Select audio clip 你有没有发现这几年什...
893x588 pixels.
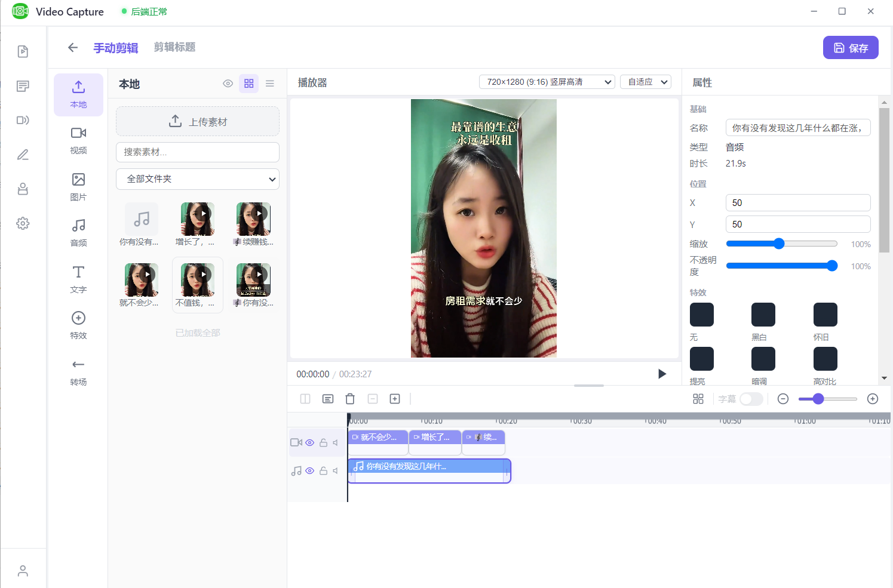pyautogui.click(x=429, y=470)
